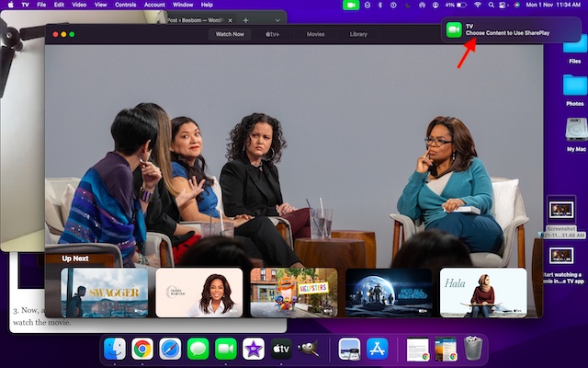
Task: Open Preview app in the Dock
Action: click(349, 349)
